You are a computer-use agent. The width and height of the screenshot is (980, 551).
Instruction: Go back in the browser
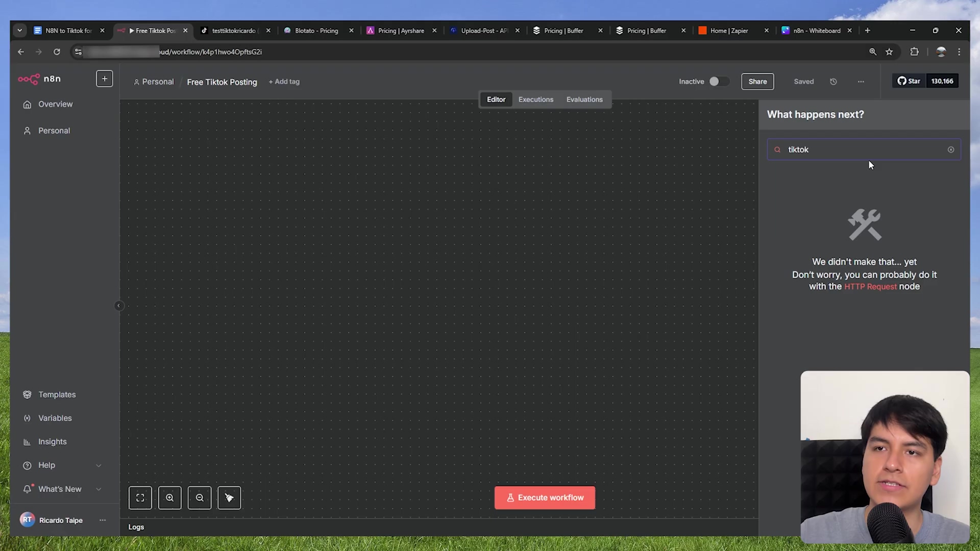tap(21, 52)
